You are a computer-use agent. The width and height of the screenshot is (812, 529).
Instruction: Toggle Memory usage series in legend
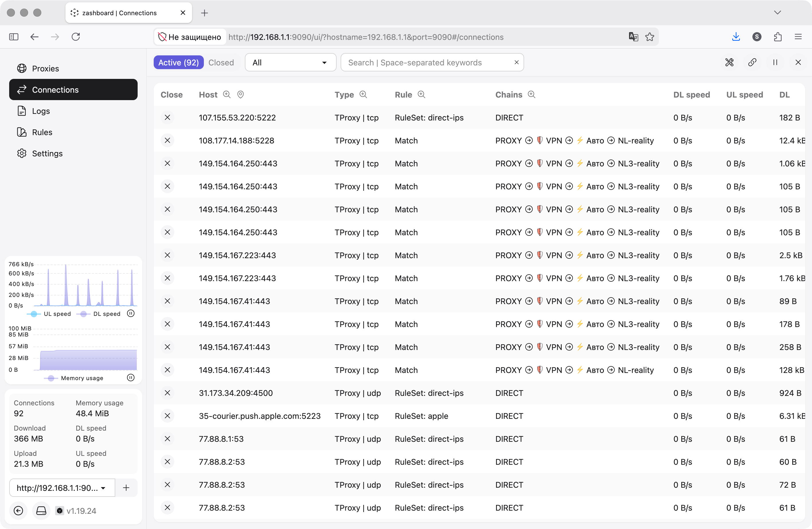[74, 378]
